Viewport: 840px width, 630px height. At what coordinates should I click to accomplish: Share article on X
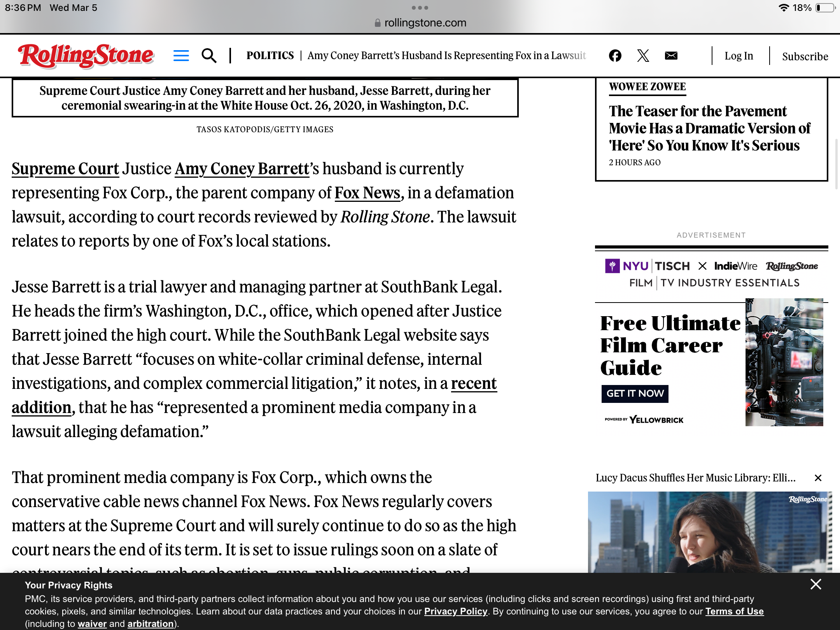click(643, 56)
